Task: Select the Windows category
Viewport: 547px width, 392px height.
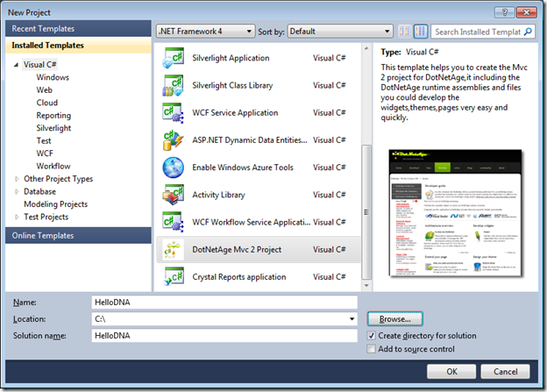Action: 53,77
